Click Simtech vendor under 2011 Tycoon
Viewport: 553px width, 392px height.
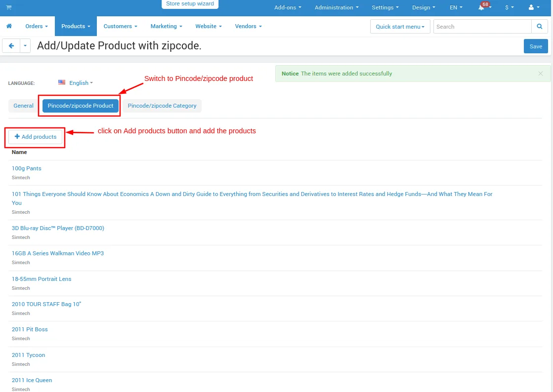tap(20, 364)
